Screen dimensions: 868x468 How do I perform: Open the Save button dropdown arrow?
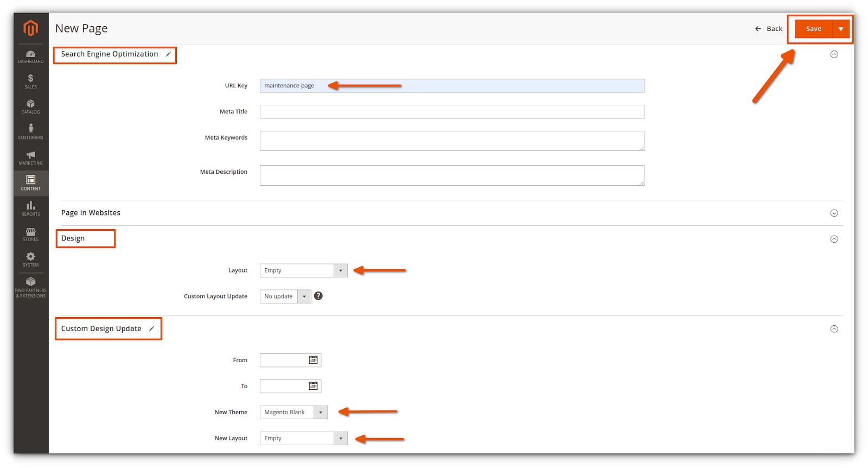841,29
